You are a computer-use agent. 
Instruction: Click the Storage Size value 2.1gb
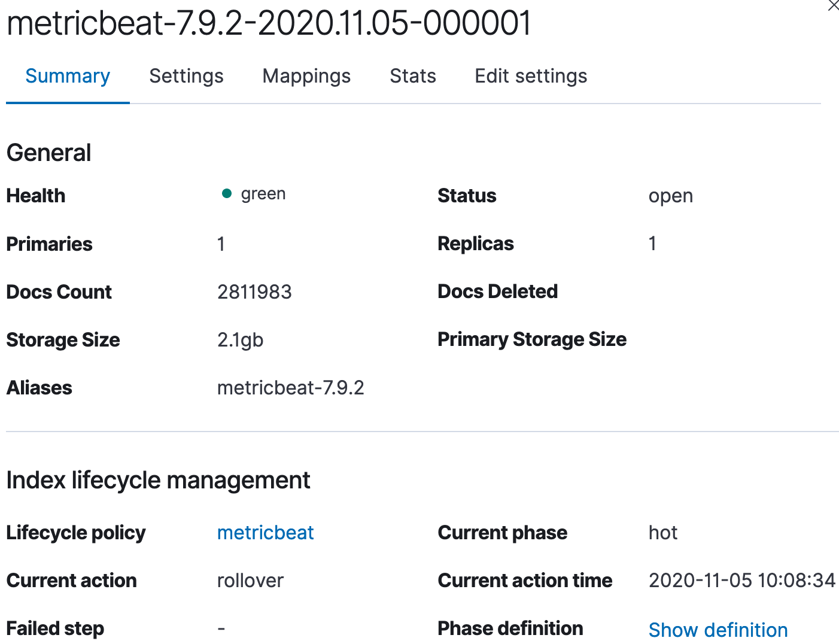coord(240,340)
